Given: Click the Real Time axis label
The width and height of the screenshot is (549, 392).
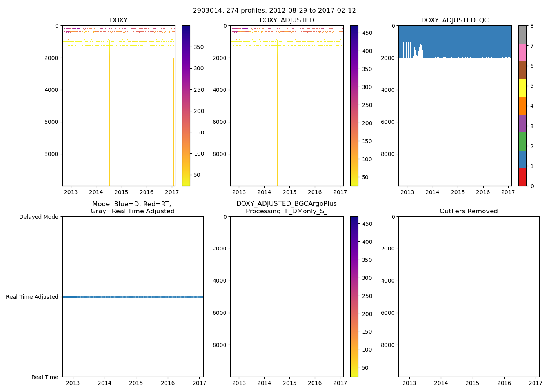Looking at the screenshot, I should [x=45, y=377].
